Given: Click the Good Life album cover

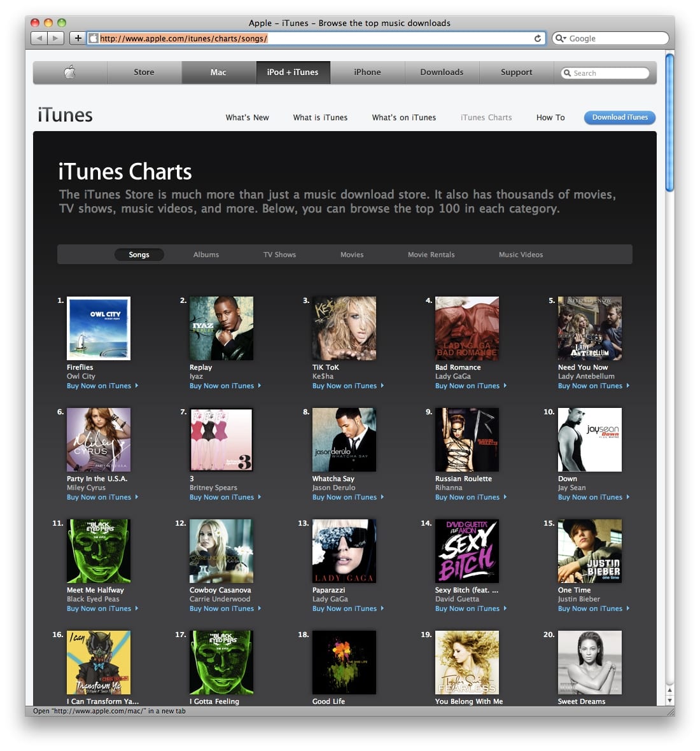Looking at the screenshot, I should pyautogui.click(x=344, y=663).
